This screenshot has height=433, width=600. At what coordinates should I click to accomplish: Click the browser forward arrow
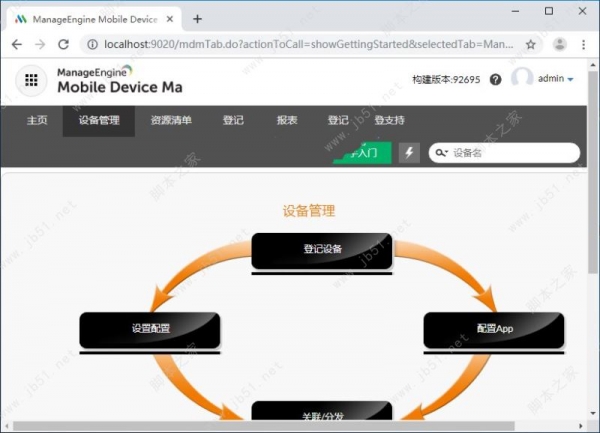point(40,44)
